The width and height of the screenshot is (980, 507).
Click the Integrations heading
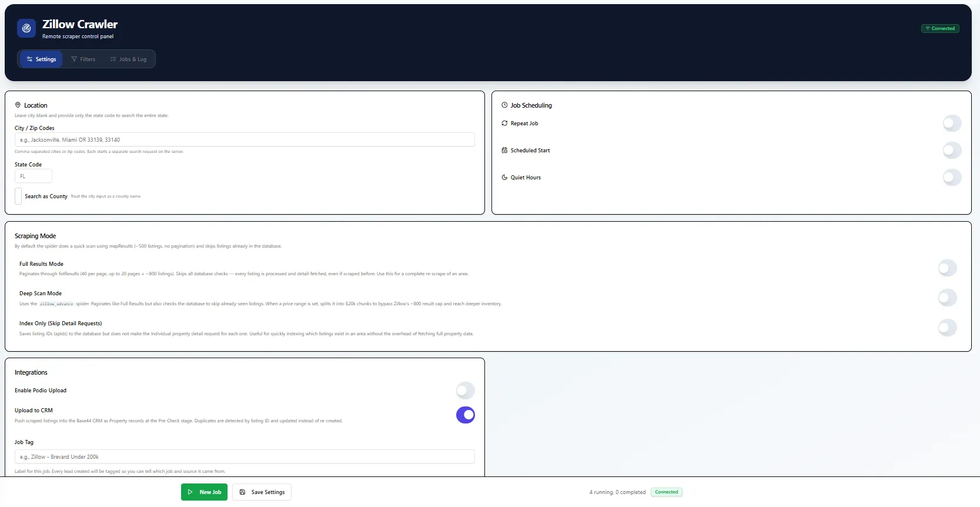(31, 373)
